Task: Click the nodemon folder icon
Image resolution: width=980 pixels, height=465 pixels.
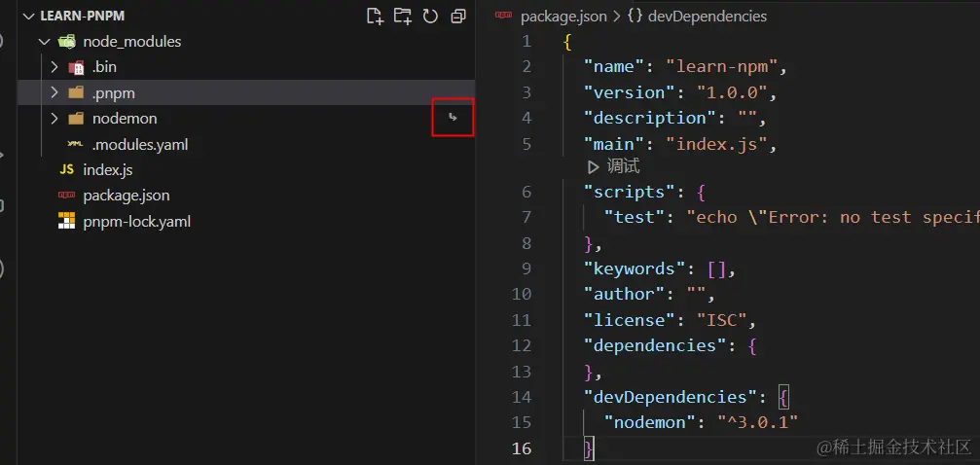Action: [x=76, y=118]
